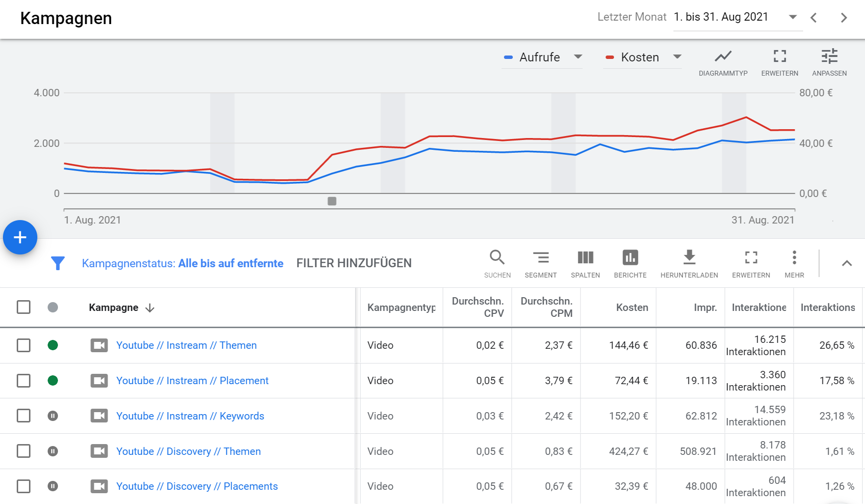The image size is (865, 504).
Task: Check the box for Youtube // Instream // Themen
Action: point(24,345)
